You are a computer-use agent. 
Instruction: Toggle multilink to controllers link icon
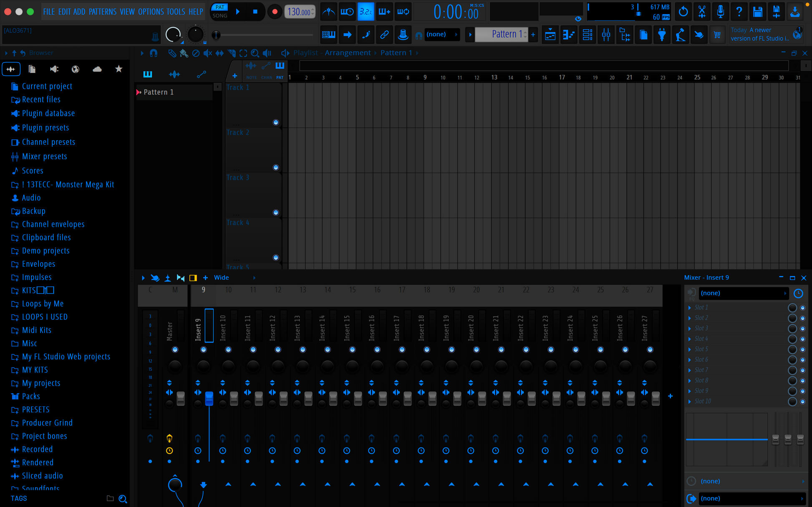384,35
